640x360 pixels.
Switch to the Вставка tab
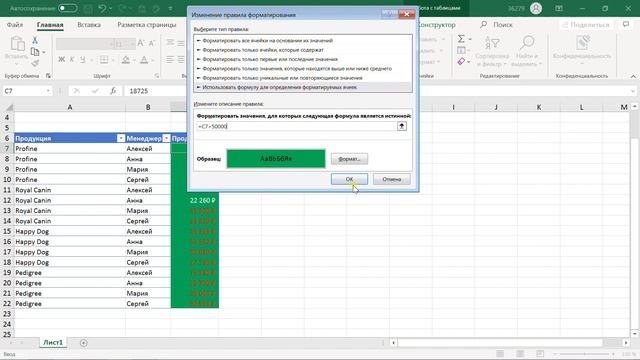click(89, 25)
